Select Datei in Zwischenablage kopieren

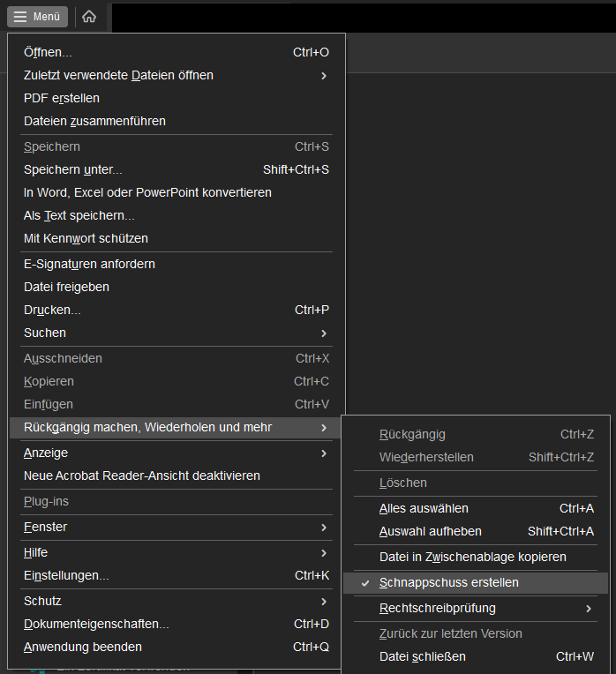point(476,557)
